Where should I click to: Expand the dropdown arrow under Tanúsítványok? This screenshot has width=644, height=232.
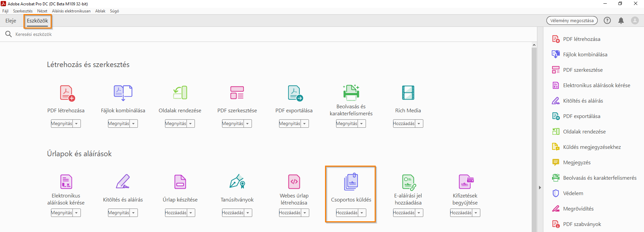248,213
